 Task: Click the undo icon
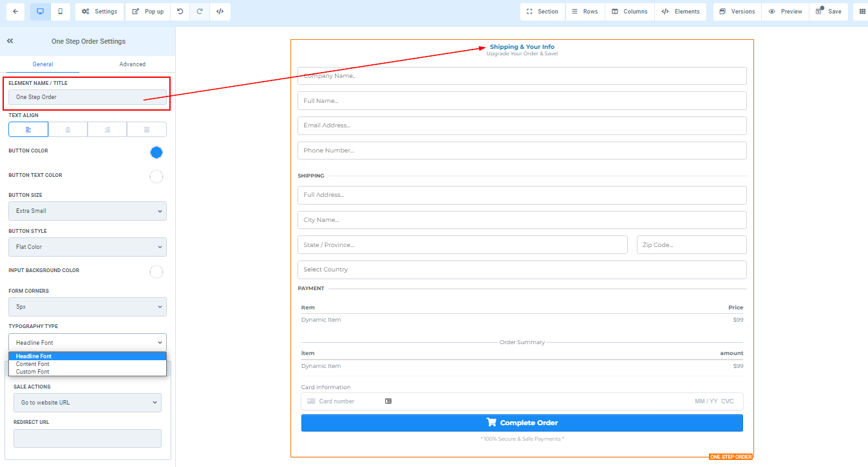click(x=180, y=12)
